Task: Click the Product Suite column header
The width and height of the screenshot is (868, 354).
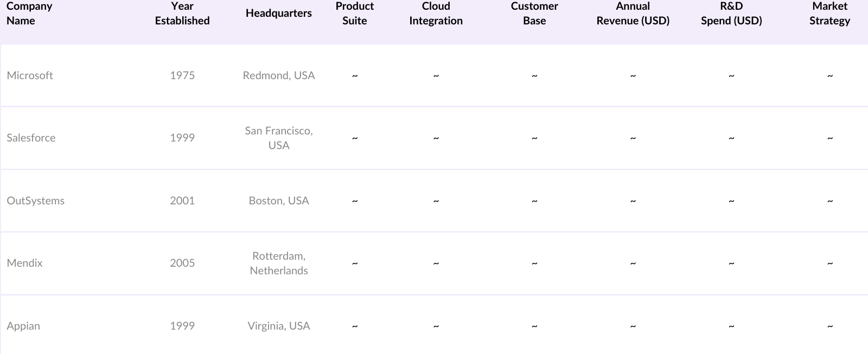Action: point(354,14)
